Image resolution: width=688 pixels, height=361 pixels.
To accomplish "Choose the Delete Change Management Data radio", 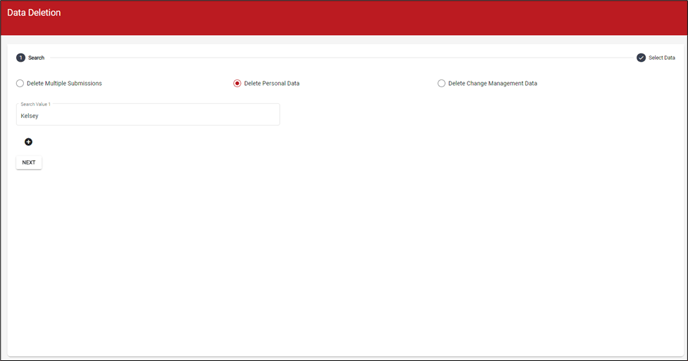I will (441, 83).
